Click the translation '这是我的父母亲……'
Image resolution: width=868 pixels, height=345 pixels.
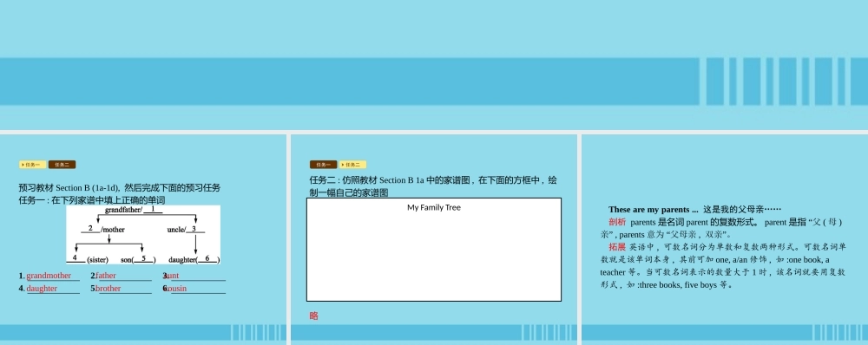[x=742, y=210]
